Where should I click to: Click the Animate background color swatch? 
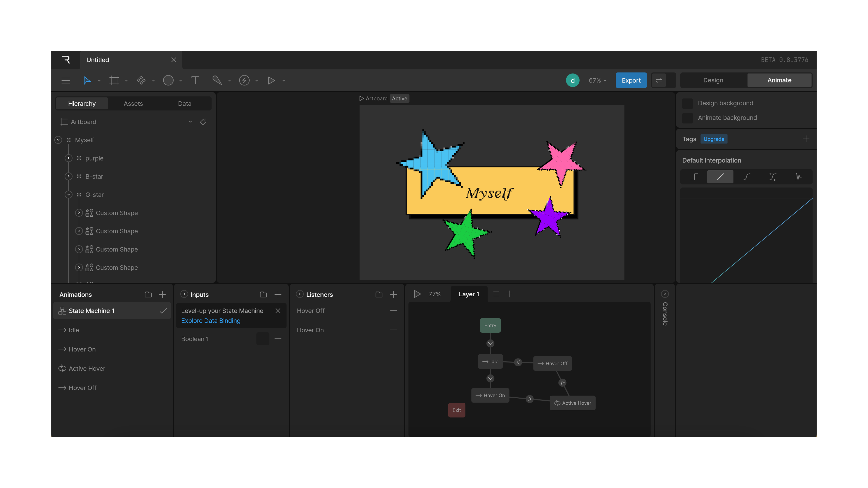(687, 118)
